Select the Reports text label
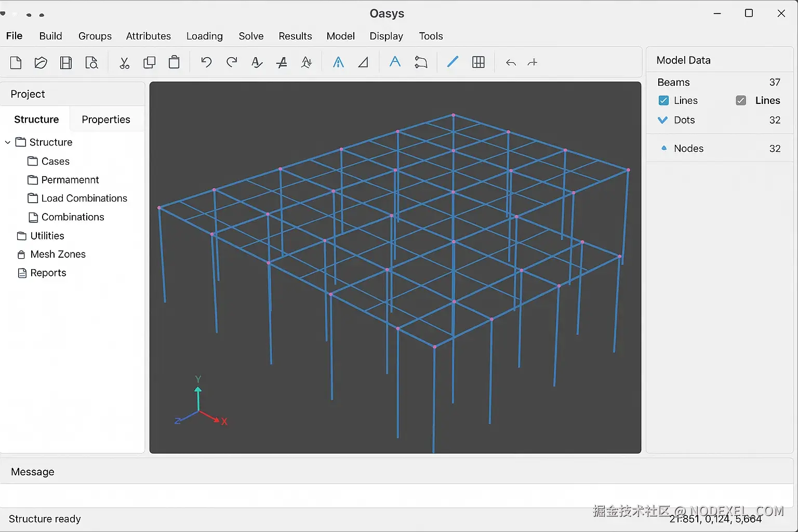798x532 pixels. [48, 273]
